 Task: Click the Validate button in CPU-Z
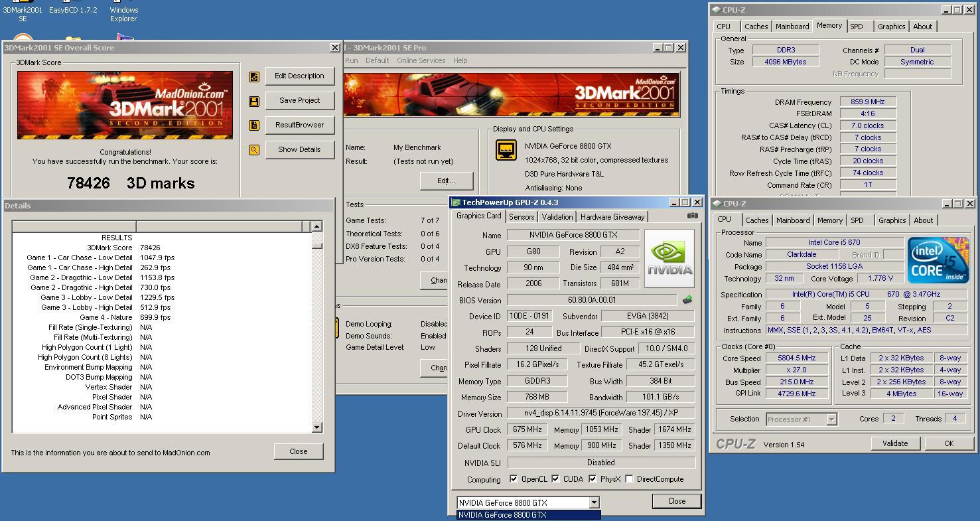click(894, 443)
